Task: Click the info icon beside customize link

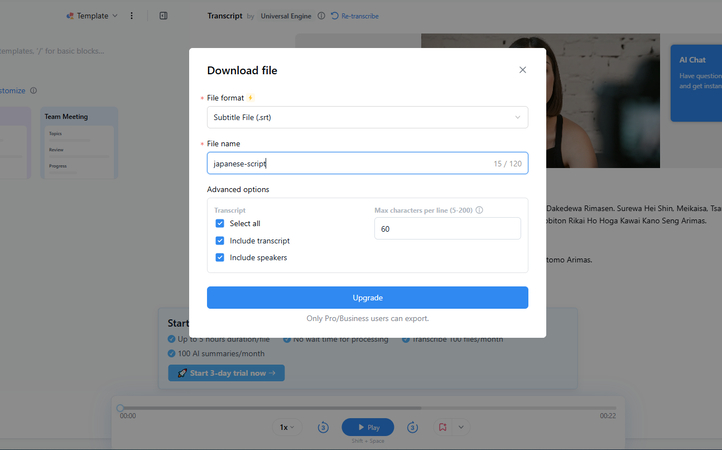Action: pyautogui.click(x=34, y=91)
